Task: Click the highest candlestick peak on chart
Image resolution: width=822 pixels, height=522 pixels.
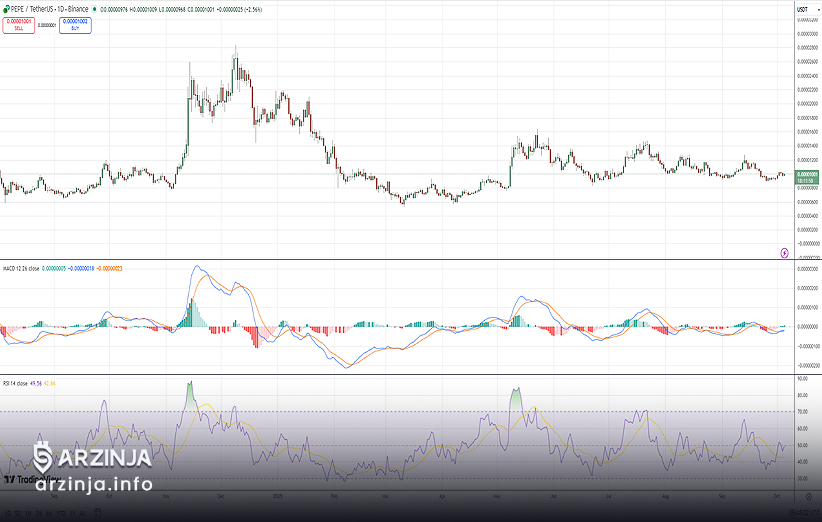Action: [235, 48]
